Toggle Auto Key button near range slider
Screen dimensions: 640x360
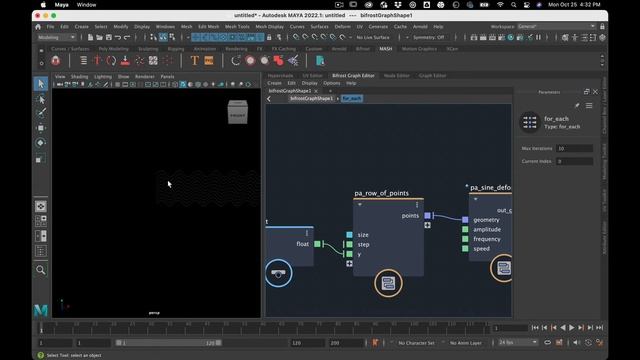coord(375,342)
